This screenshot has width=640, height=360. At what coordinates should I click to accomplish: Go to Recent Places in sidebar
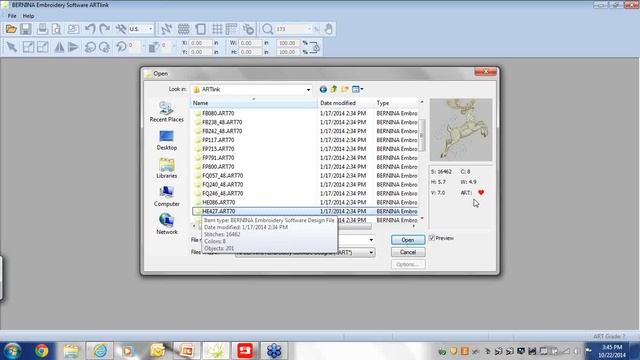click(167, 112)
